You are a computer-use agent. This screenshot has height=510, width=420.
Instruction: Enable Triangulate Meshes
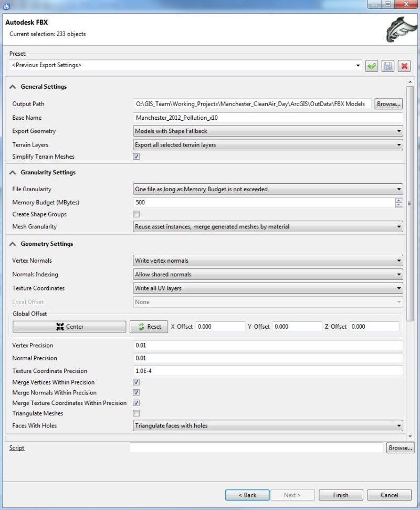[136, 413]
